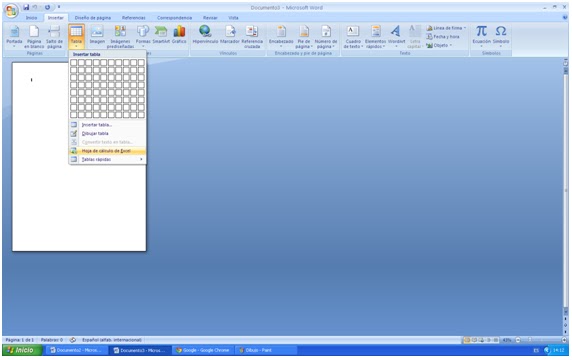The image size is (572, 360).
Task: Click the zoom out minus button
Action: 518,340
